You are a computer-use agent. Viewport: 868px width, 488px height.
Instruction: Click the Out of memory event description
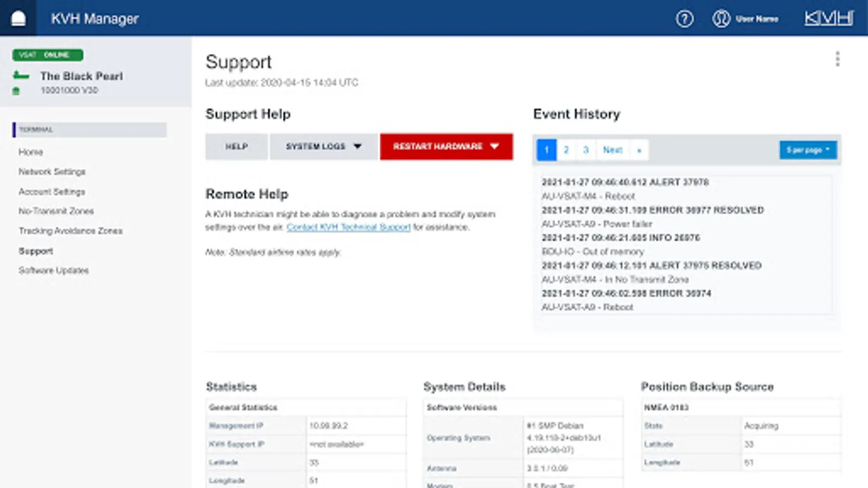(x=592, y=252)
